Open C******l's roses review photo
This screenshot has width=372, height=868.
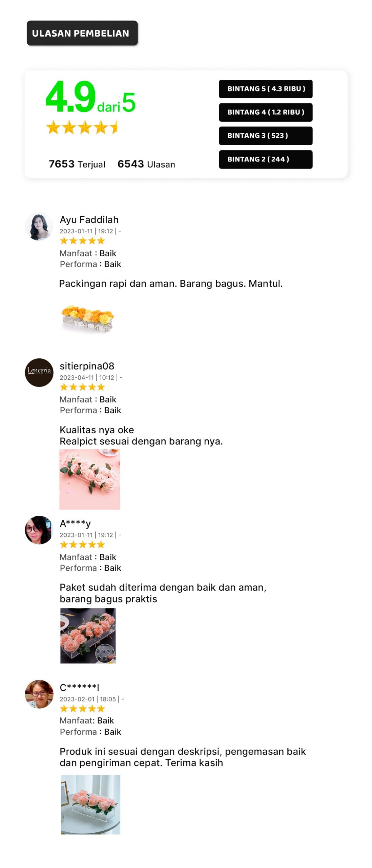pyautogui.click(x=90, y=805)
